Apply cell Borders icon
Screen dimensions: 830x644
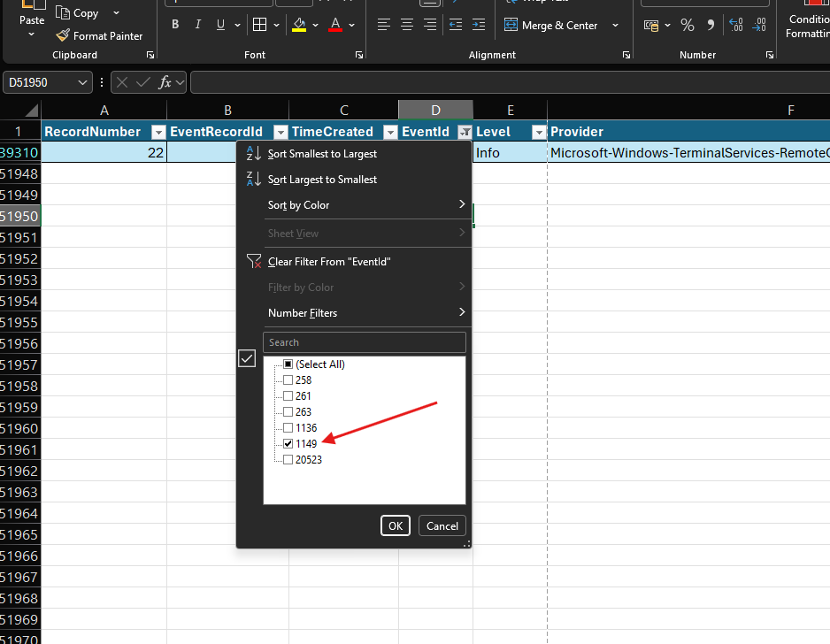pos(259,25)
